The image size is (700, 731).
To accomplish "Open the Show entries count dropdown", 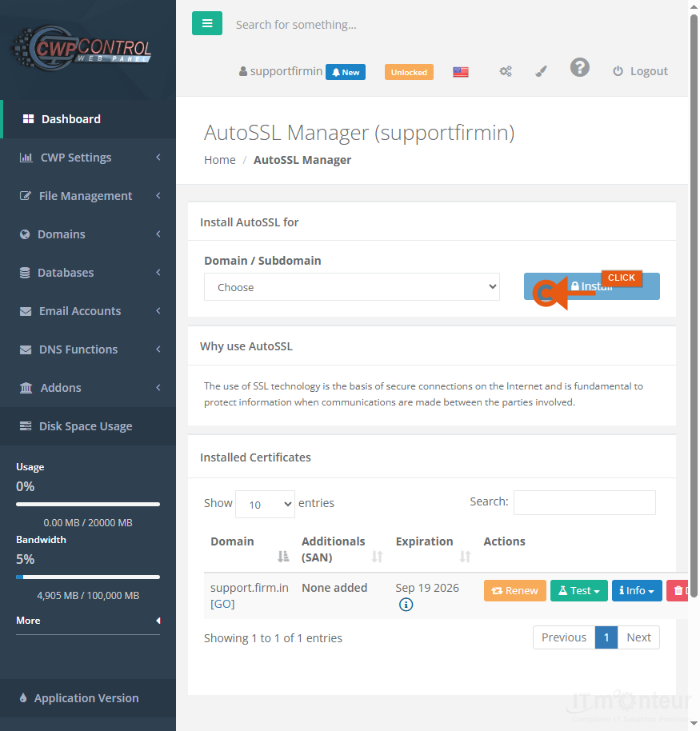I will point(265,505).
